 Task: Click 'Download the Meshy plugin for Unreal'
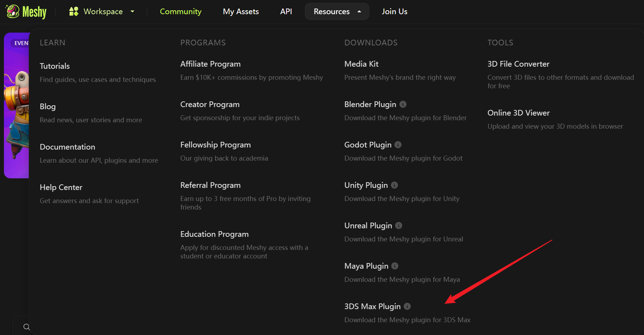click(x=404, y=239)
